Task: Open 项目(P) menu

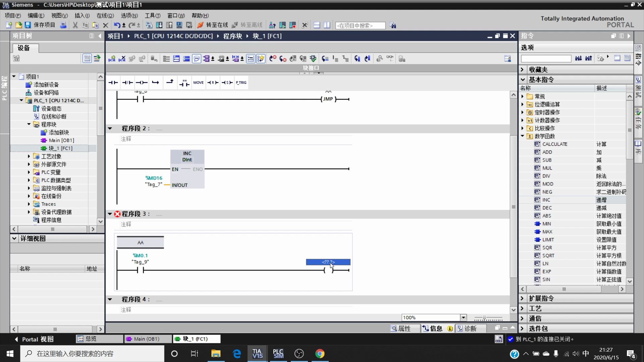Action: click(x=13, y=15)
